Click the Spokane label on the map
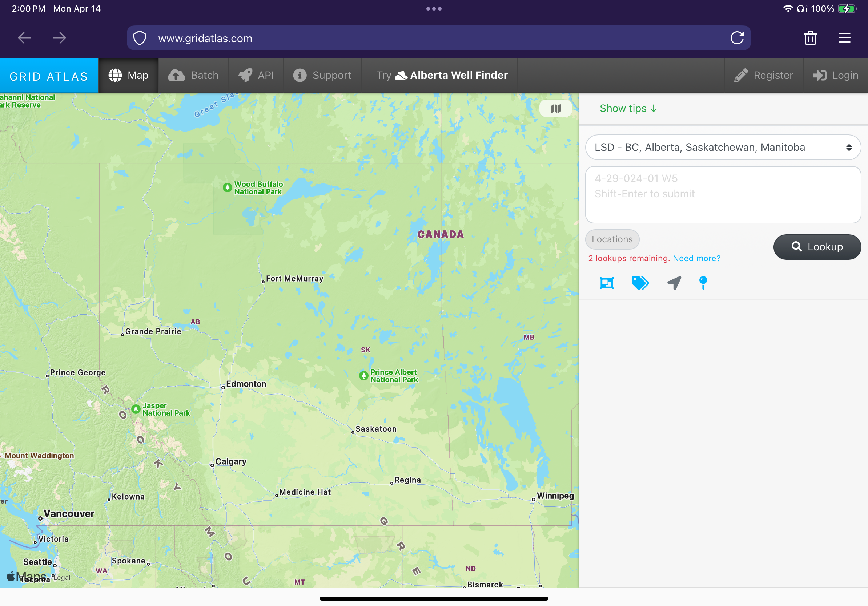The width and height of the screenshot is (868, 606). pyautogui.click(x=129, y=561)
